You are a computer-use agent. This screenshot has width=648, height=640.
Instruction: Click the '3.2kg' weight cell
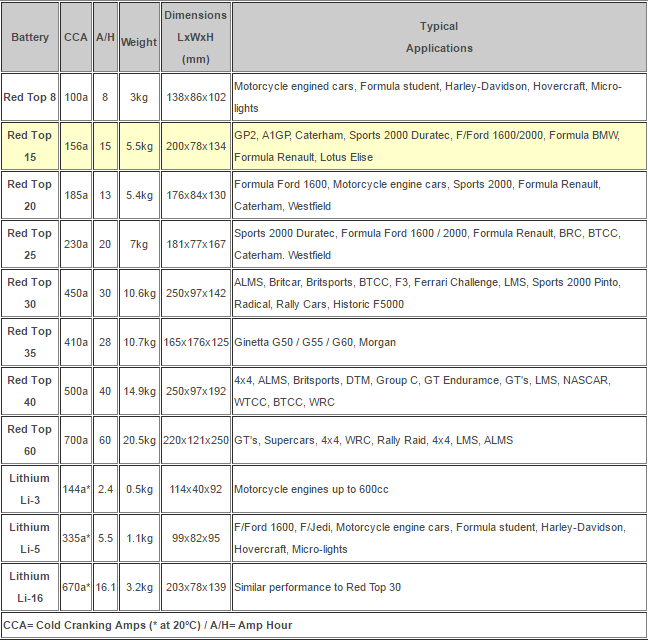point(139,587)
